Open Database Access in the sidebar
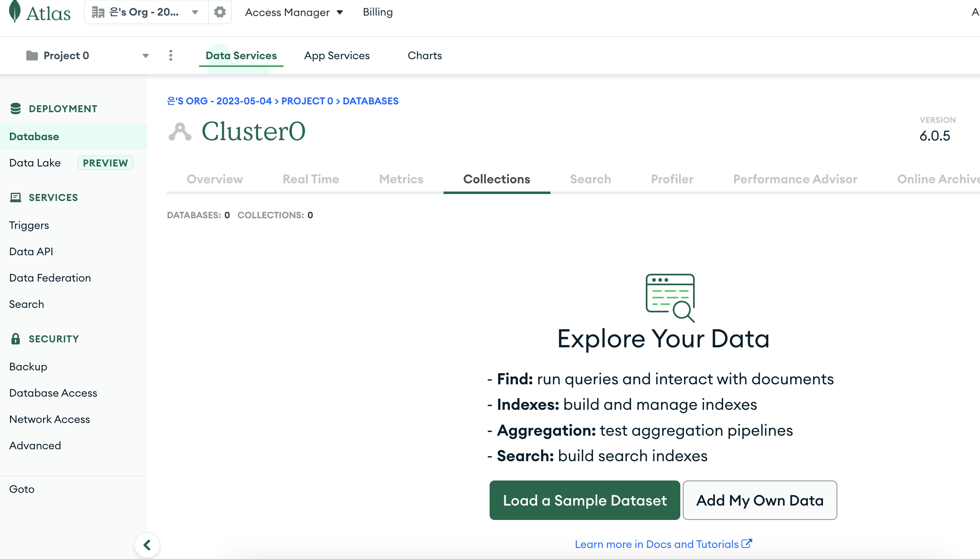The image size is (980, 559). 53,393
